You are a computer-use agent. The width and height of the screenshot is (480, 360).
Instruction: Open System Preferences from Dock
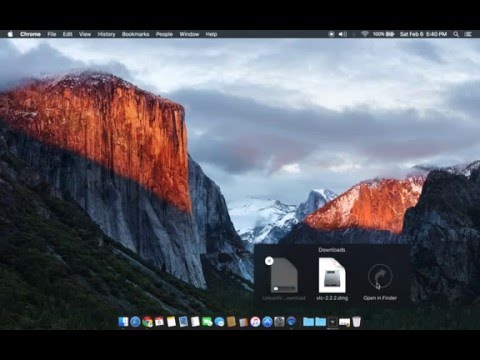(x=279, y=322)
